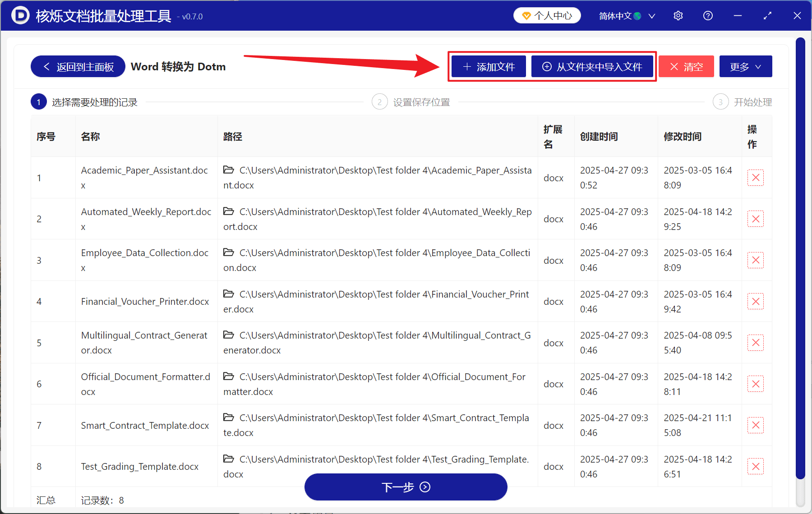Open the help question mark icon
The width and height of the screenshot is (812, 514).
click(x=708, y=16)
